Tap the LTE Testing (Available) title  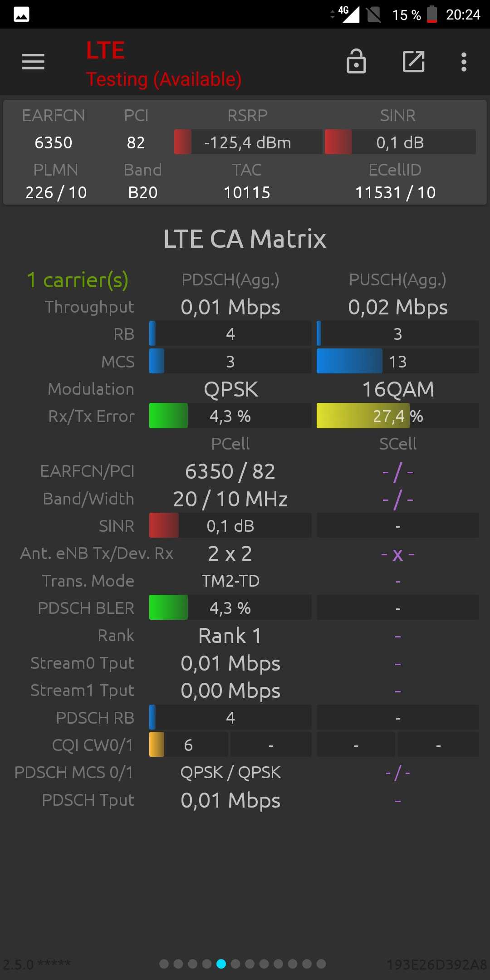tap(164, 64)
